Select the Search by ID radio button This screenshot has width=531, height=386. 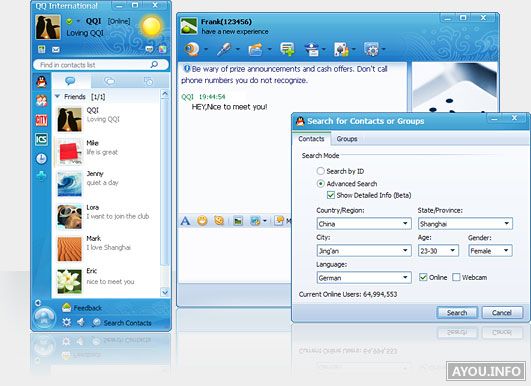(x=320, y=171)
